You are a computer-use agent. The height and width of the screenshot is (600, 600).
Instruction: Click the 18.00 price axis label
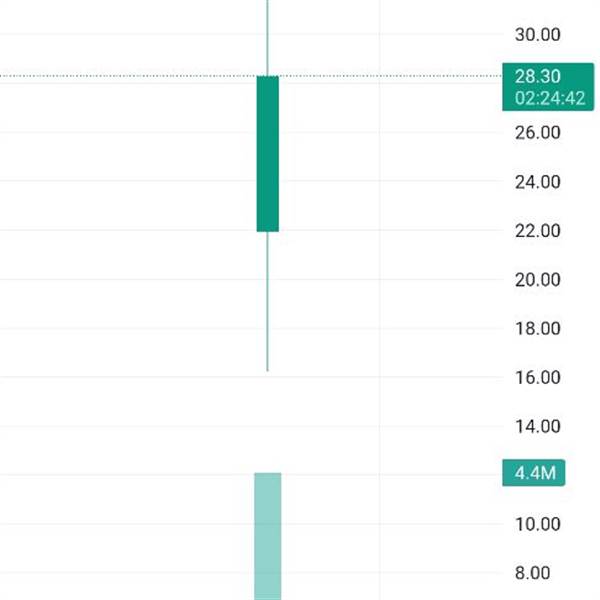coord(538,328)
